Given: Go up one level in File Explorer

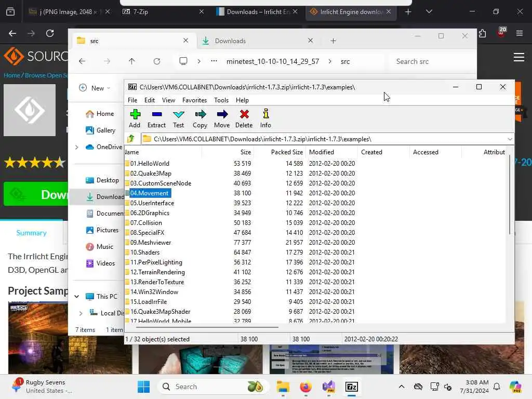Looking at the screenshot, I should click(x=131, y=61).
